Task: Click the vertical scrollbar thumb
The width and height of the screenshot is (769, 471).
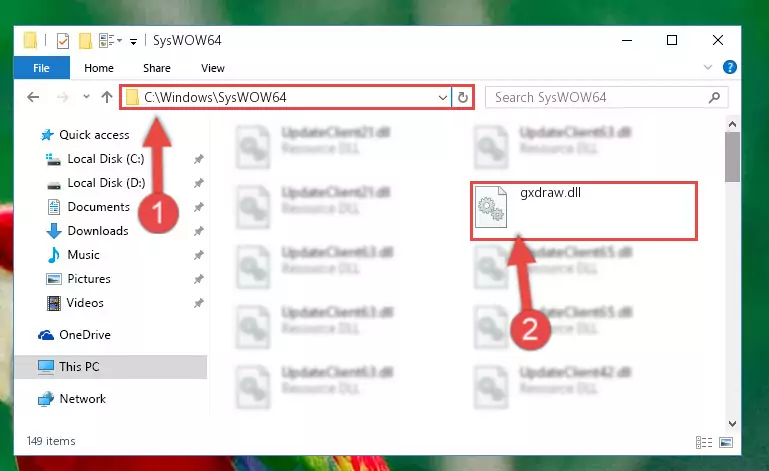Action: coord(732,157)
